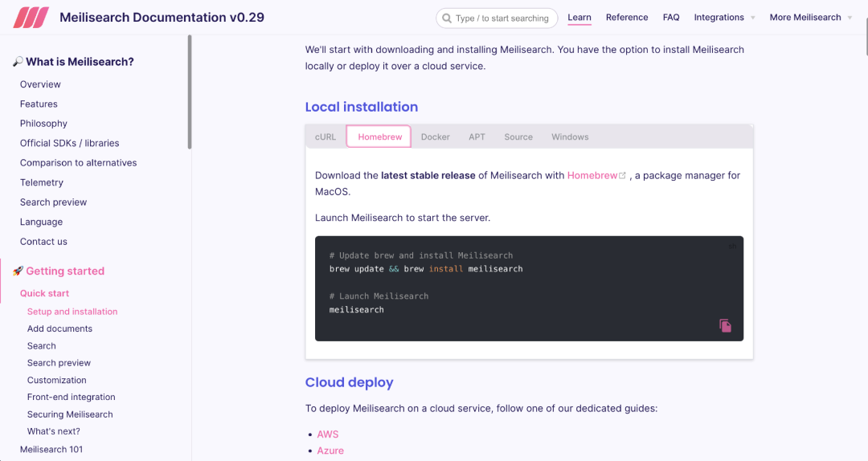Click the search magnifier icon
The width and height of the screenshot is (868, 461).
pos(446,18)
